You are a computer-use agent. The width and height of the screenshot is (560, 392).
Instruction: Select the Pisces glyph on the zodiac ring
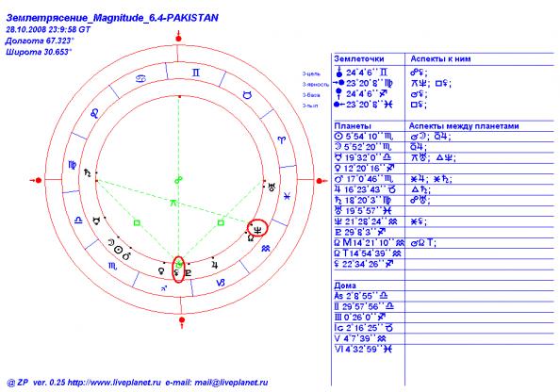pyautogui.click(x=287, y=196)
